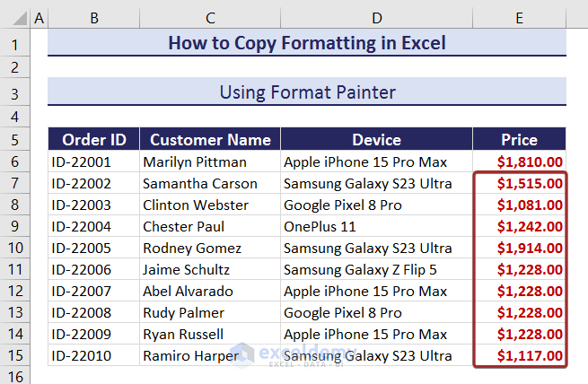Click the 'Using Format Painter' subtitle cell
Image resolution: width=588 pixels, height=384 pixels.
[x=307, y=92]
